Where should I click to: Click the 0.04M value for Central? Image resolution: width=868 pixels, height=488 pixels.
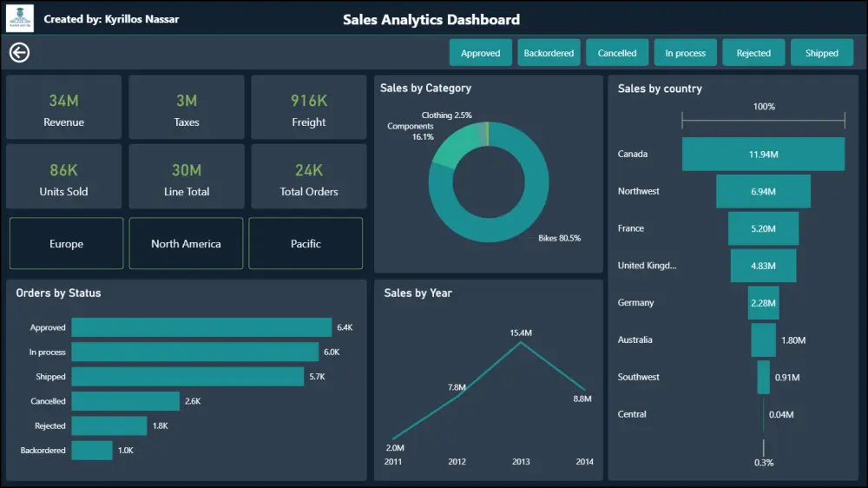tap(781, 414)
